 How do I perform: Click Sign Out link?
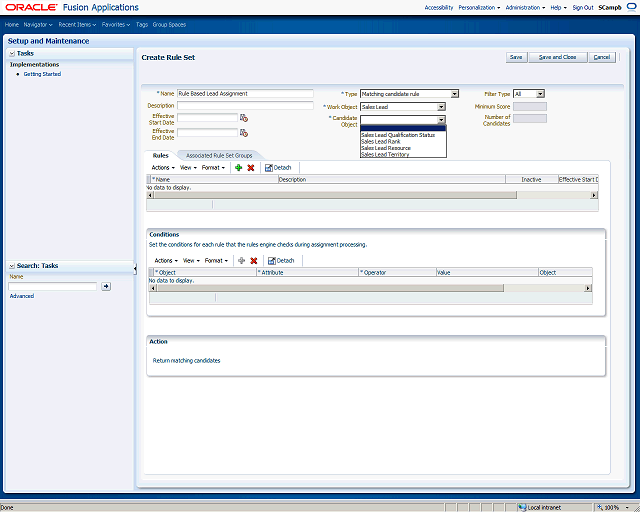pyautogui.click(x=583, y=7)
